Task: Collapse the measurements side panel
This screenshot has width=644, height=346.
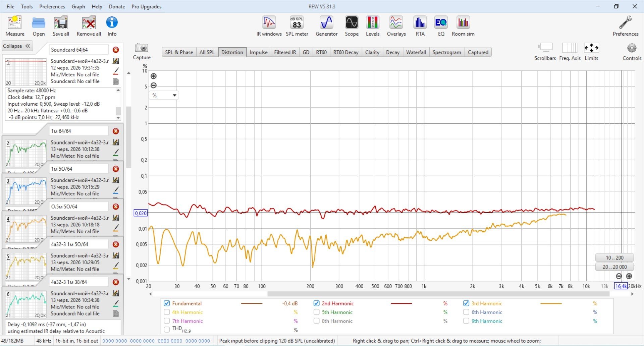Action: [17, 46]
